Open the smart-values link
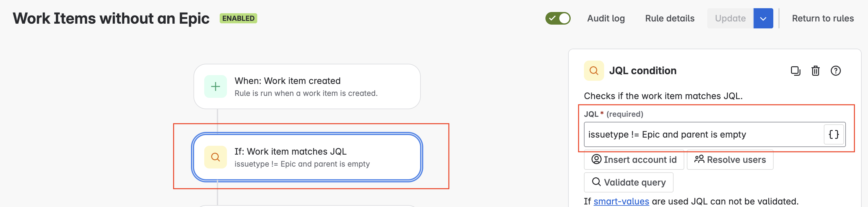Screen dimensions: 868x207 click(621, 201)
